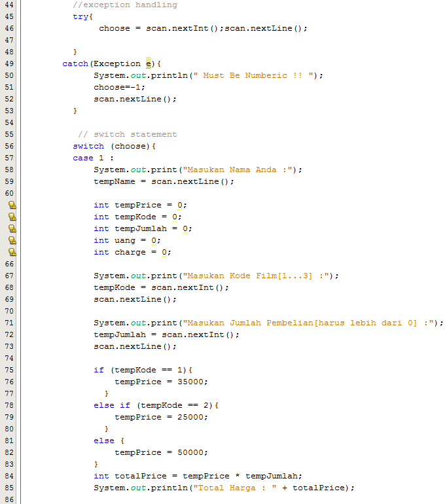Screen dimensions: 445x504
Task: Click the warning hint icon beside tempPrice declaration
Action: coord(12,205)
